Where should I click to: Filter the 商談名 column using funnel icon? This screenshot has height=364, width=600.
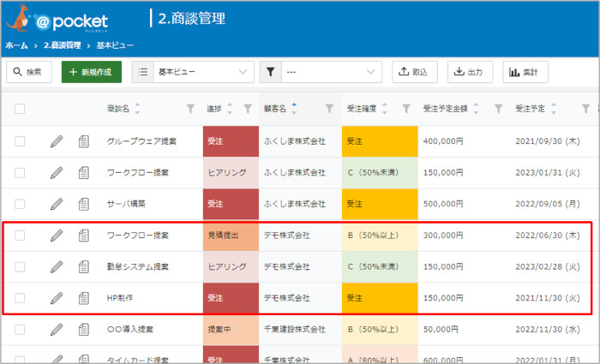click(x=190, y=109)
